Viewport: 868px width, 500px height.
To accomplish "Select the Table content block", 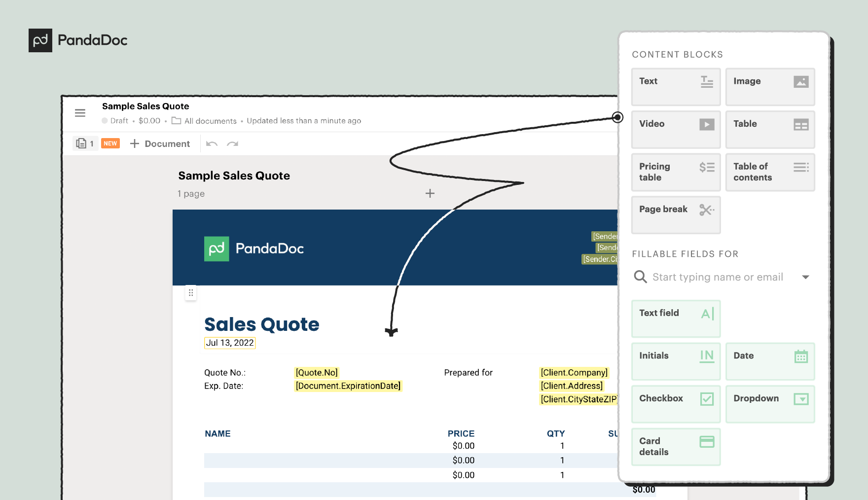I will coord(770,129).
